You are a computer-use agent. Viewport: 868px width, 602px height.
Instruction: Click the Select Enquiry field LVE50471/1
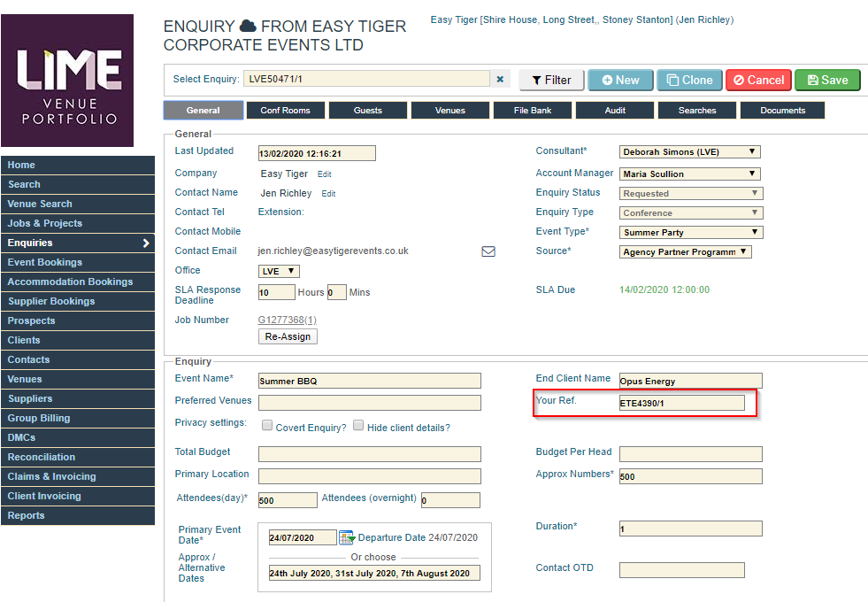366,79
